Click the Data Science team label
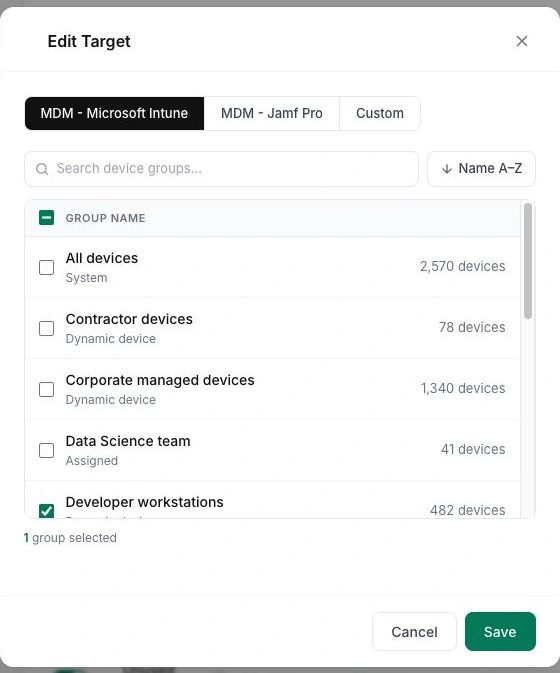Image resolution: width=560 pixels, height=673 pixels. pos(128,441)
